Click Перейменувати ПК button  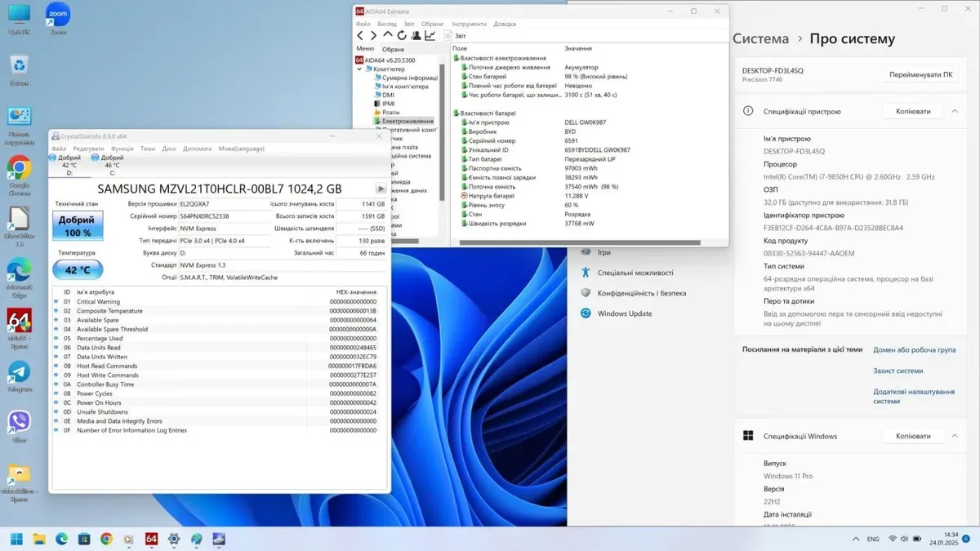(920, 74)
